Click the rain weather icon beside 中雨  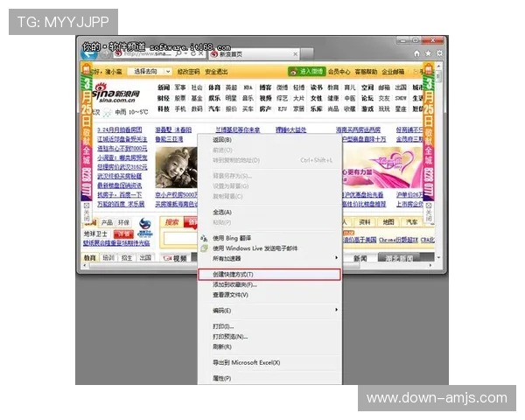pos(107,112)
